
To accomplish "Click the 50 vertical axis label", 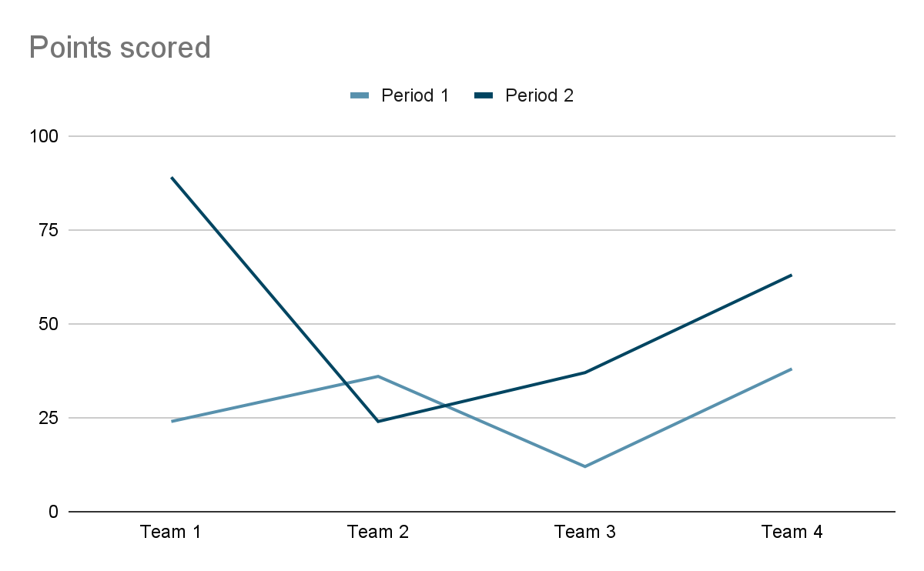I will [48, 324].
